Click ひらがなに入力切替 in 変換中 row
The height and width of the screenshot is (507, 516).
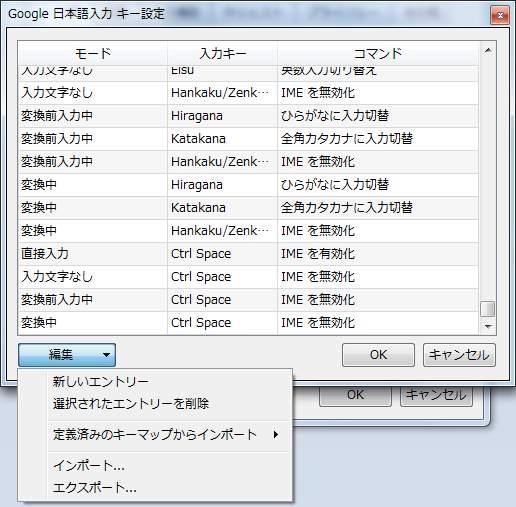pos(378,185)
